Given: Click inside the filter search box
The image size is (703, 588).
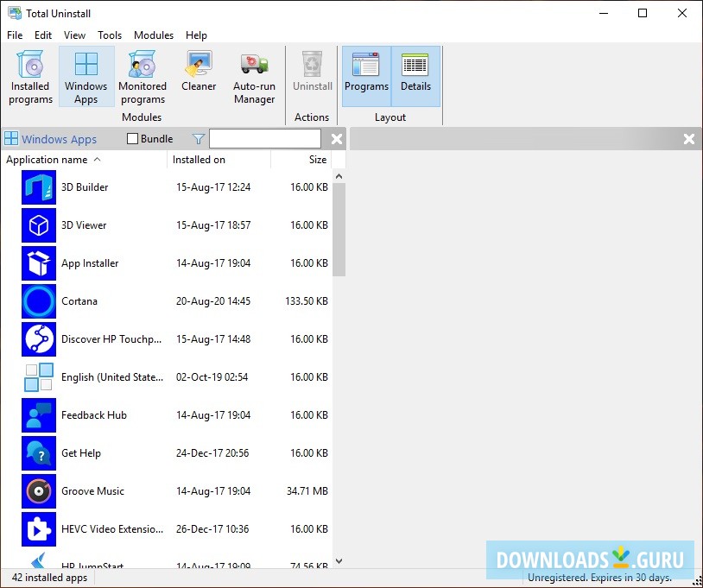Looking at the screenshot, I should [x=265, y=138].
